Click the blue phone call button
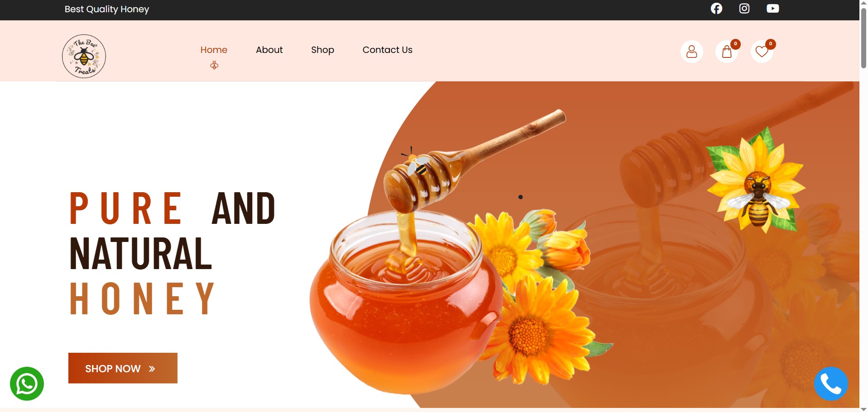Screen dimensions: 868x412 (x=831, y=384)
